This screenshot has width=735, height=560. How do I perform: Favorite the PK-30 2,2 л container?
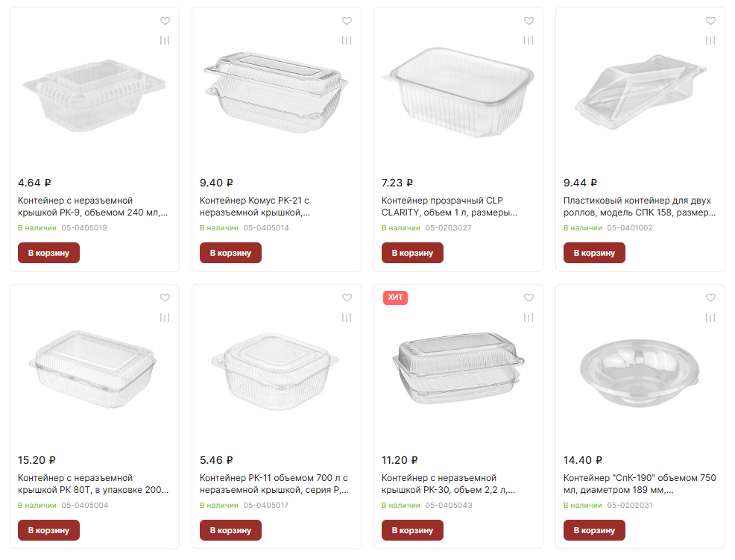[529, 298]
